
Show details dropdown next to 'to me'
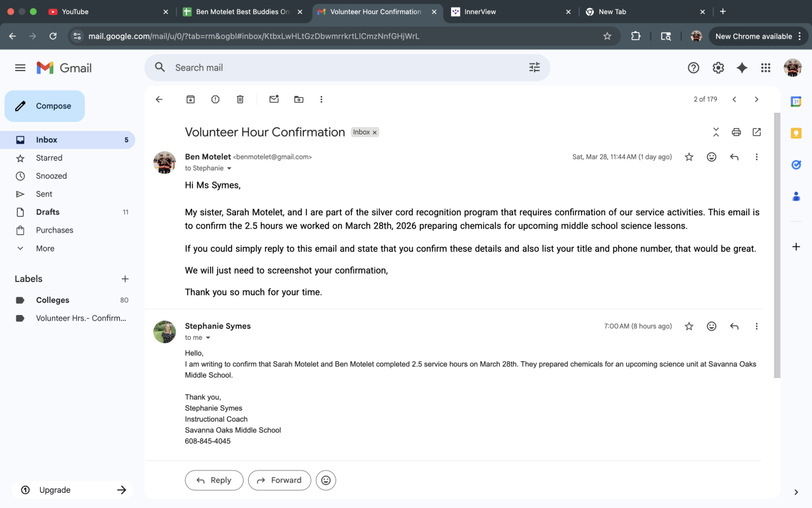(x=208, y=338)
